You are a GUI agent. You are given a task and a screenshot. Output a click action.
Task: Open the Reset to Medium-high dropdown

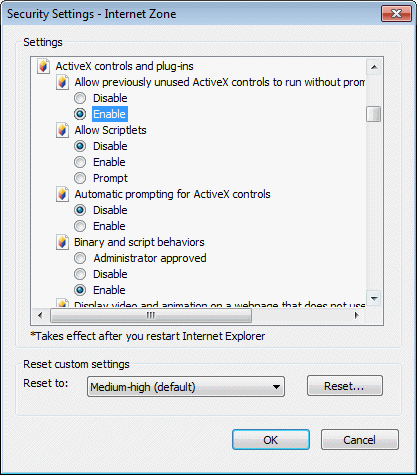[x=186, y=387]
